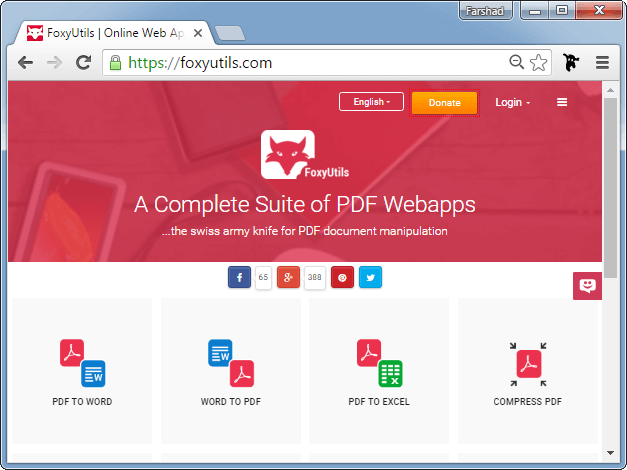The image size is (627, 470).
Task: Close the FoxyUtils browser tab
Action: [x=198, y=33]
